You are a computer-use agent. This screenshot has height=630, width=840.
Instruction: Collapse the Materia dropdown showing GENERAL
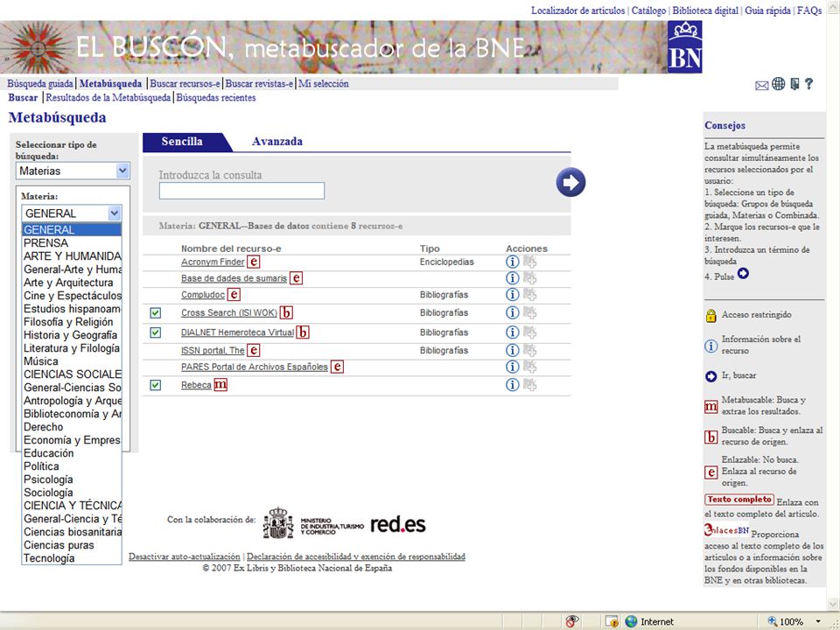[72, 213]
